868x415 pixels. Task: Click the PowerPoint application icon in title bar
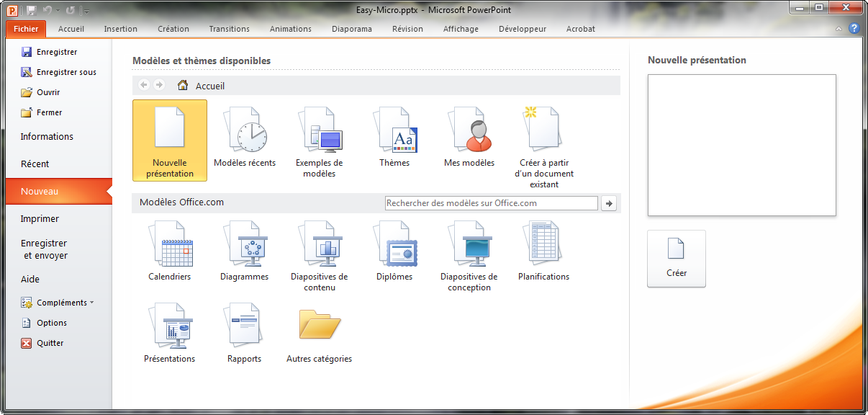tap(12, 10)
